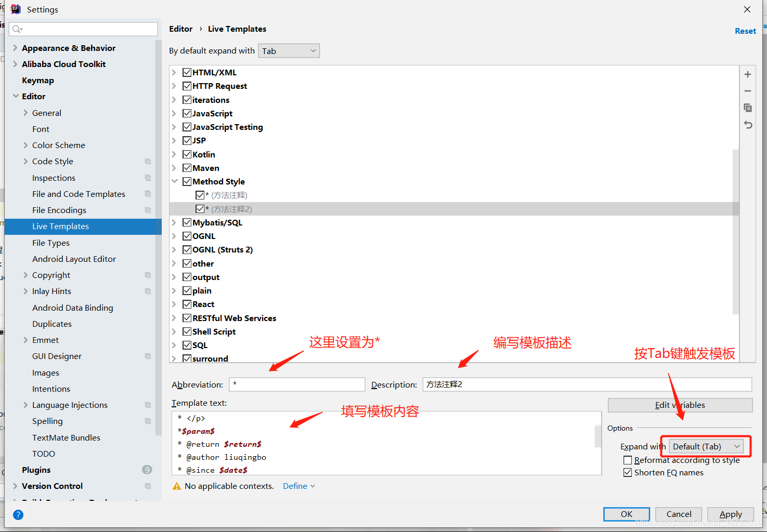Click the template list vertical scrollbar
767x532 pixels.
click(735, 231)
